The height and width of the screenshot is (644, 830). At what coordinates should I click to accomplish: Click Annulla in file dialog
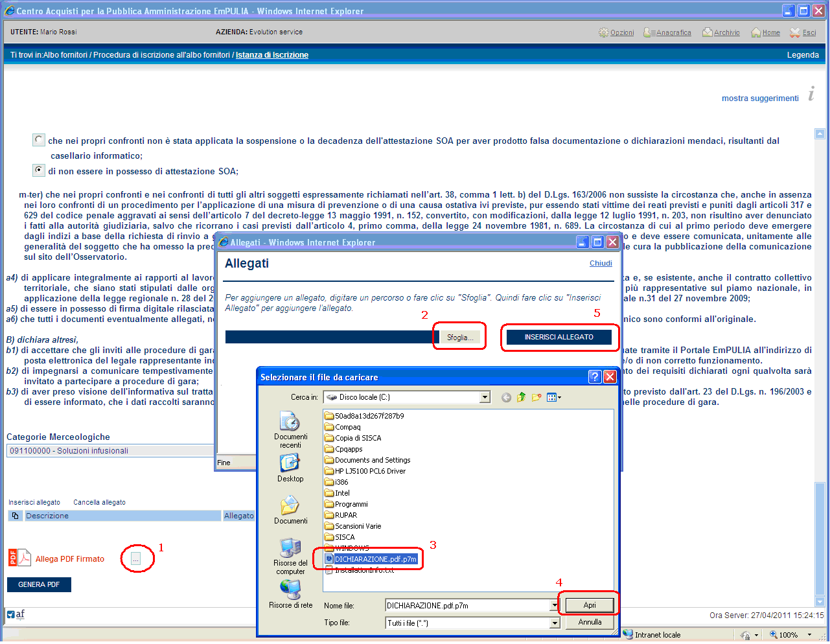point(590,622)
